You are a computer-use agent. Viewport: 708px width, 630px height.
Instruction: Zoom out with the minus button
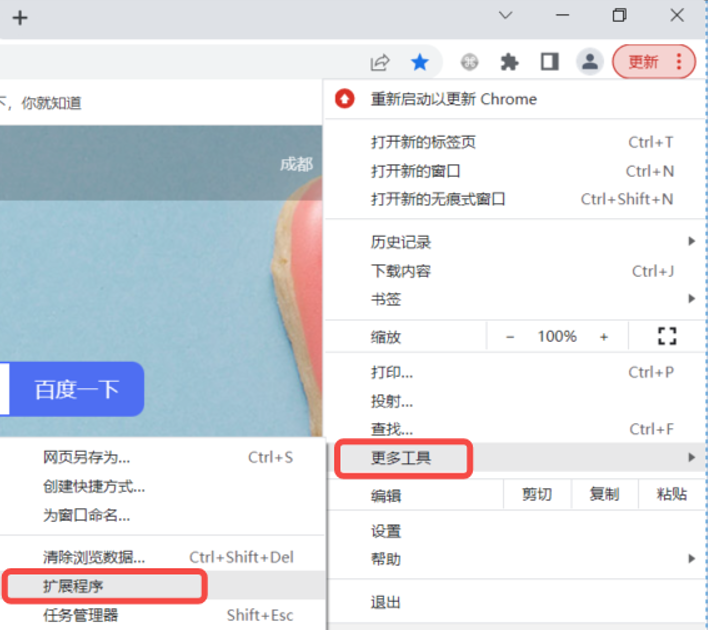510,337
